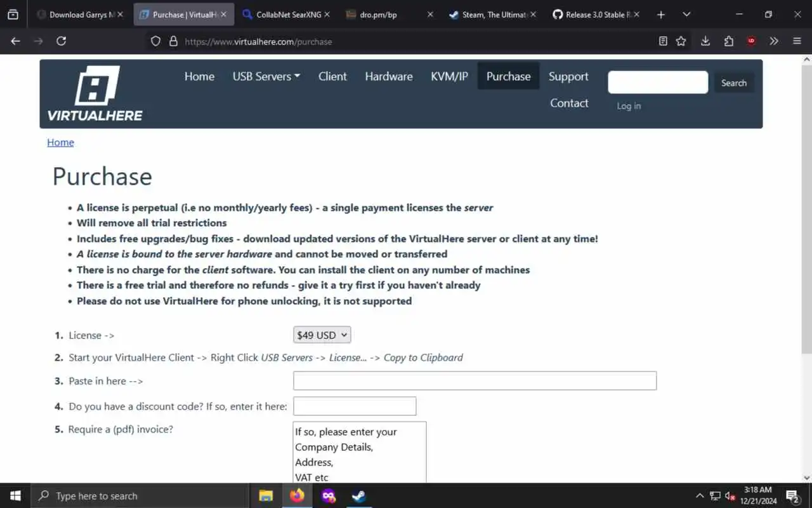Click the taskbar clock showing 3:18 AM
The width and height of the screenshot is (812, 508).
click(758, 496)
